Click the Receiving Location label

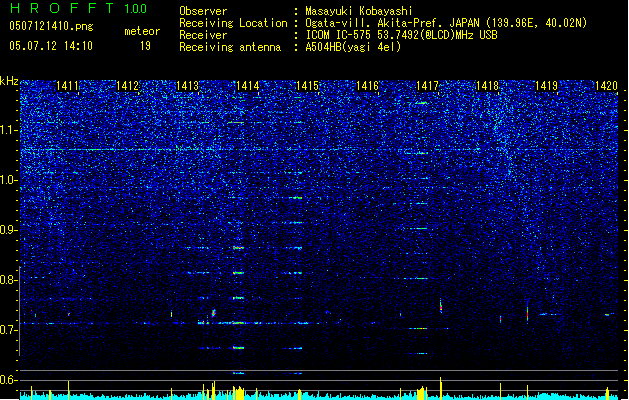click(233, 23)
